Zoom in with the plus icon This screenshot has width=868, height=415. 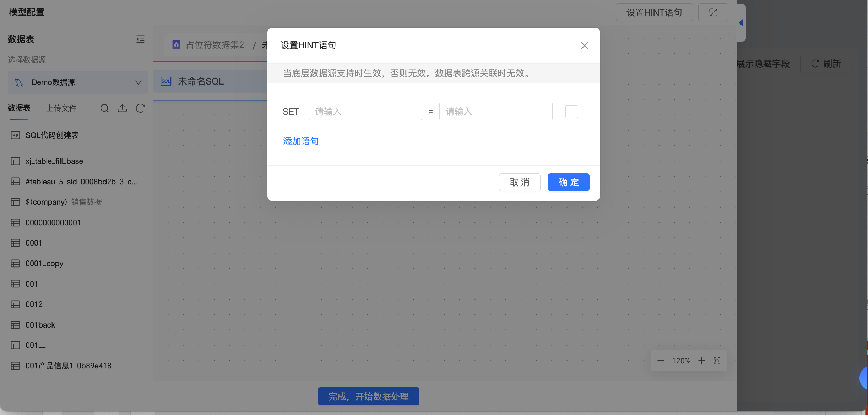pyautogui.click(x=702, y=361)
